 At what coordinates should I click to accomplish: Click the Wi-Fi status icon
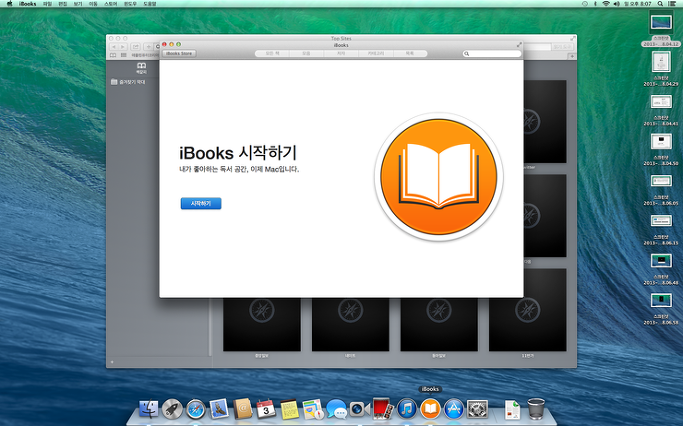[606, 3]
